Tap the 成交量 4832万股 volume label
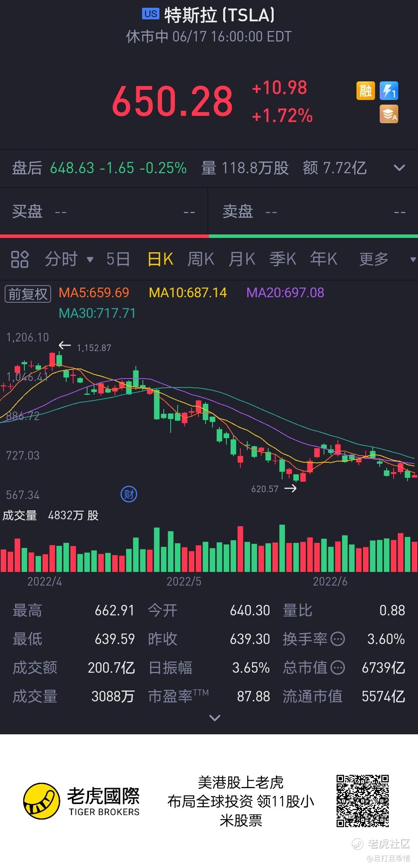 tap(51, 515)
